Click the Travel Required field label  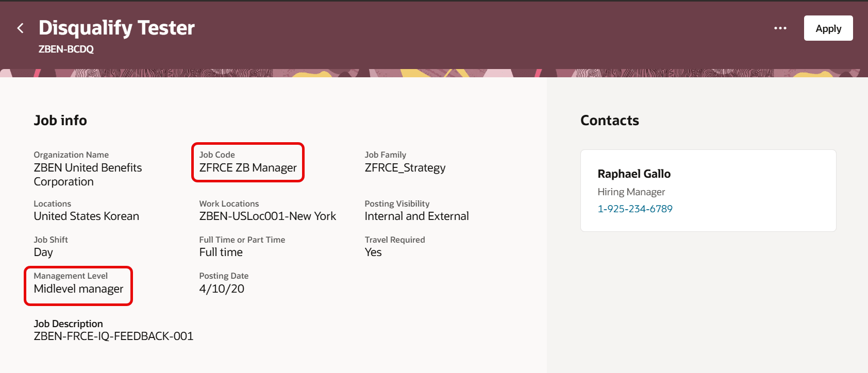[395, 240]
